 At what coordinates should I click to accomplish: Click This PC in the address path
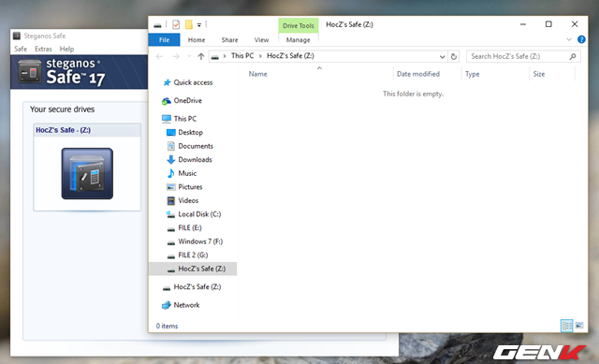point(242,56)
